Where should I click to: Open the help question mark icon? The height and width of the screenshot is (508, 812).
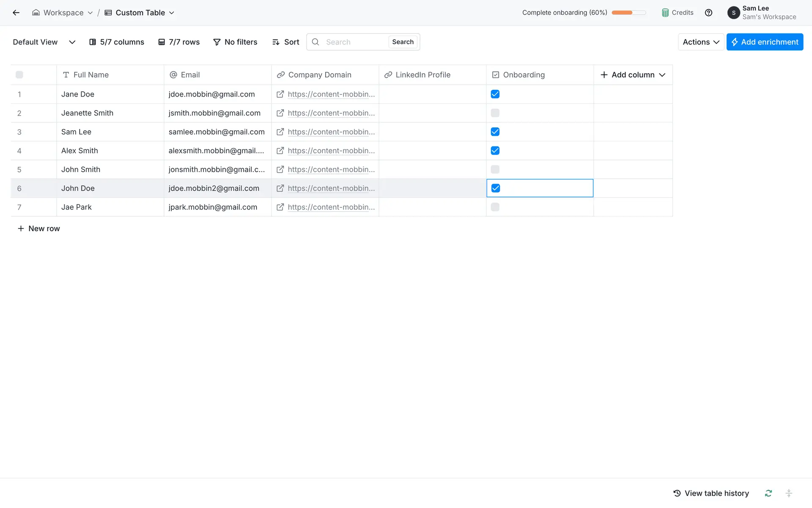pyautogui.click(x=708, y=13)
